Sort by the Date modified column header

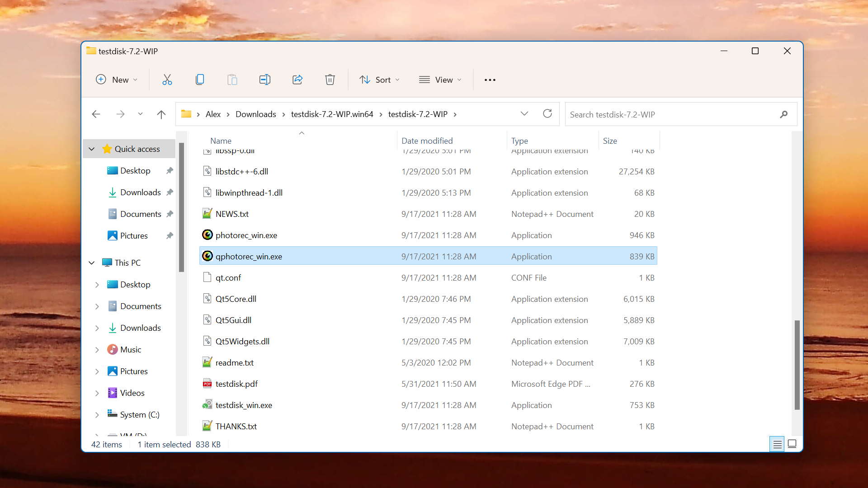point(427,141)
